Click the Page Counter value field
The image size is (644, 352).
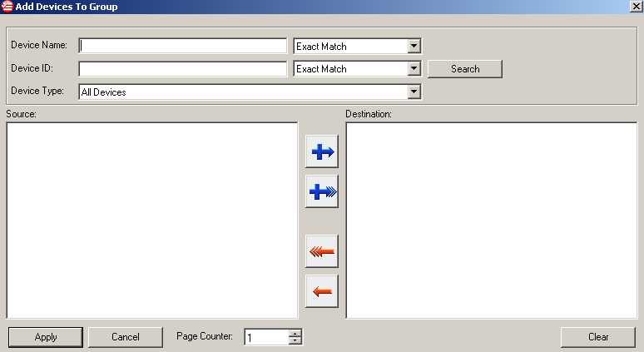pos(265,337)
